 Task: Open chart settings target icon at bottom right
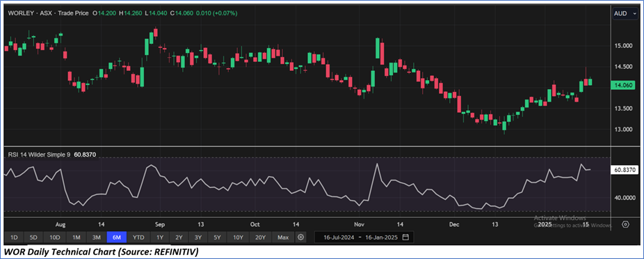tap(625, 224)
